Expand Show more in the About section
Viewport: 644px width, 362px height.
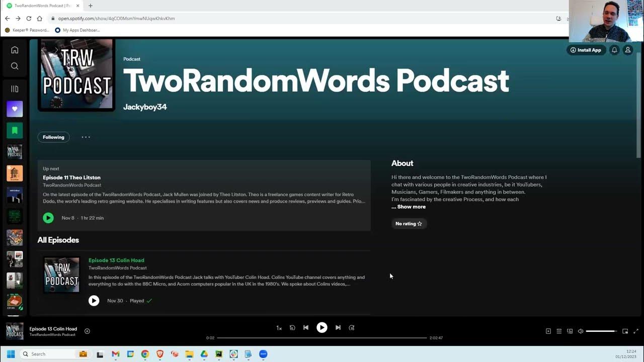409,206
